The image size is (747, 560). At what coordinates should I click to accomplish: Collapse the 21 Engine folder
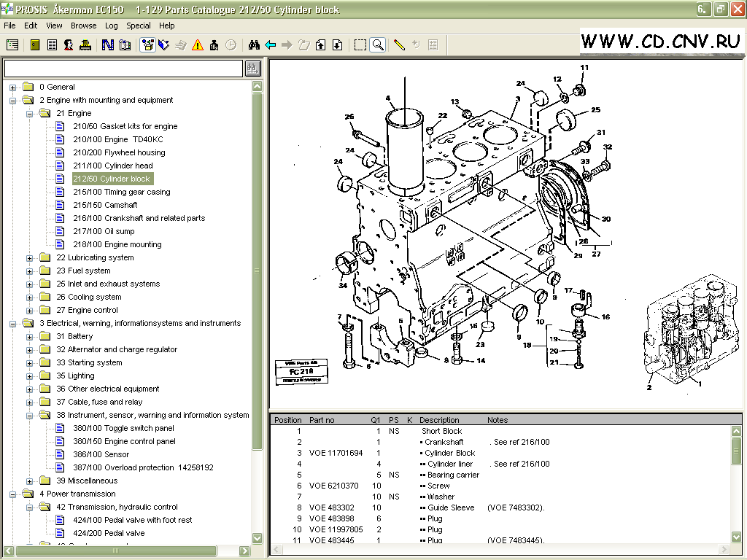(x=29, y=114)
